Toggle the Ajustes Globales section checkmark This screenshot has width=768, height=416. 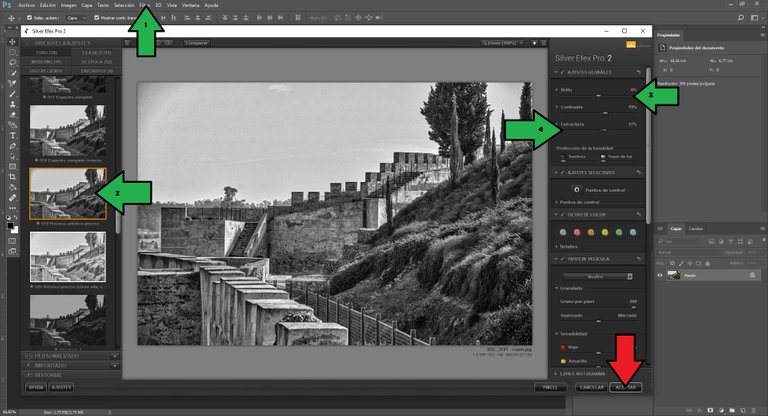562,72
